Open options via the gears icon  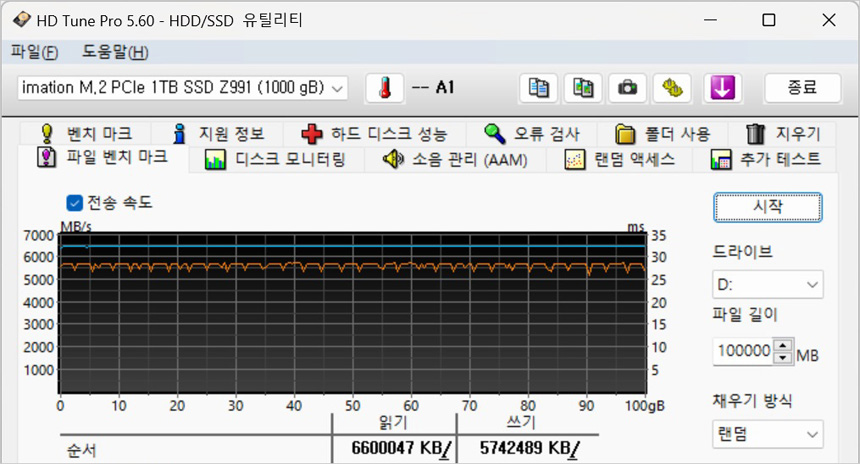click(x=672, y=88)
